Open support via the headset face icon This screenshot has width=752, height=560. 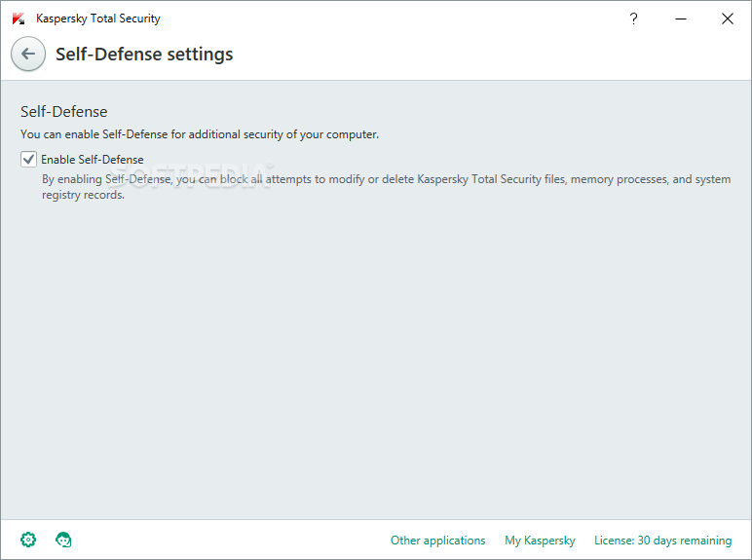tap(63, 540)
